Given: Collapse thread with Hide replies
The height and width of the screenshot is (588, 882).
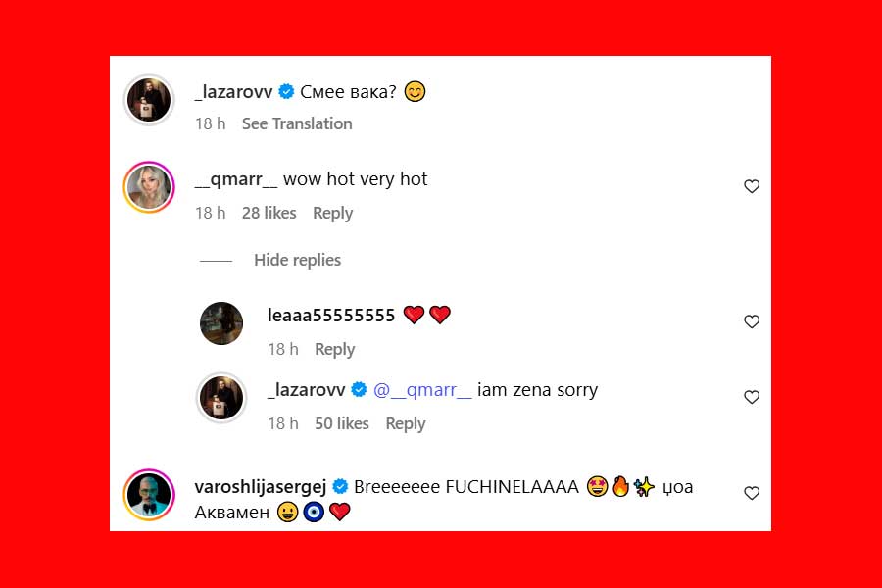Looking at the screenshot, I should point(297,260).
